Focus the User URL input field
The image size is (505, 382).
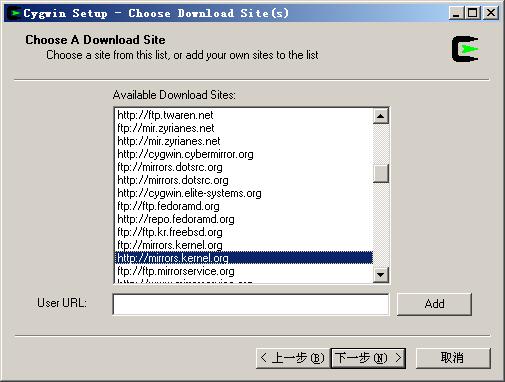251,304
